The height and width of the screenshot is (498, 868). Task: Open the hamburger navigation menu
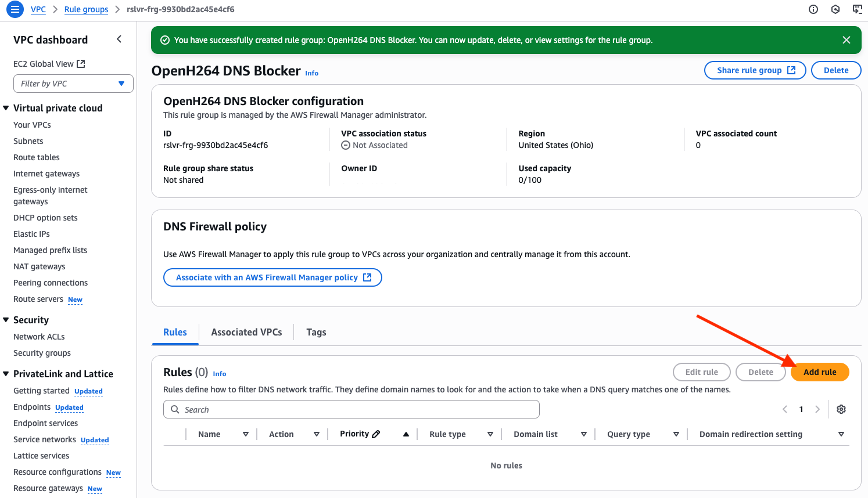pos(15,9)
